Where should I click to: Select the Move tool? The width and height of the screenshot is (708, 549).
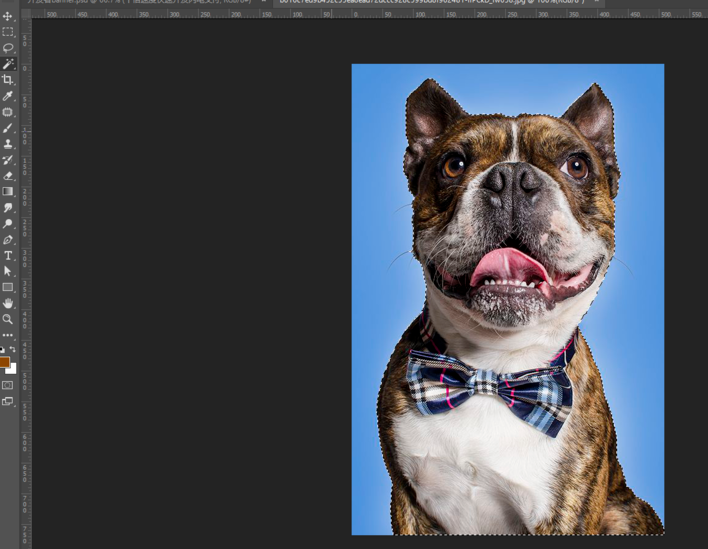pyautogui.click(x=8, y=16)
